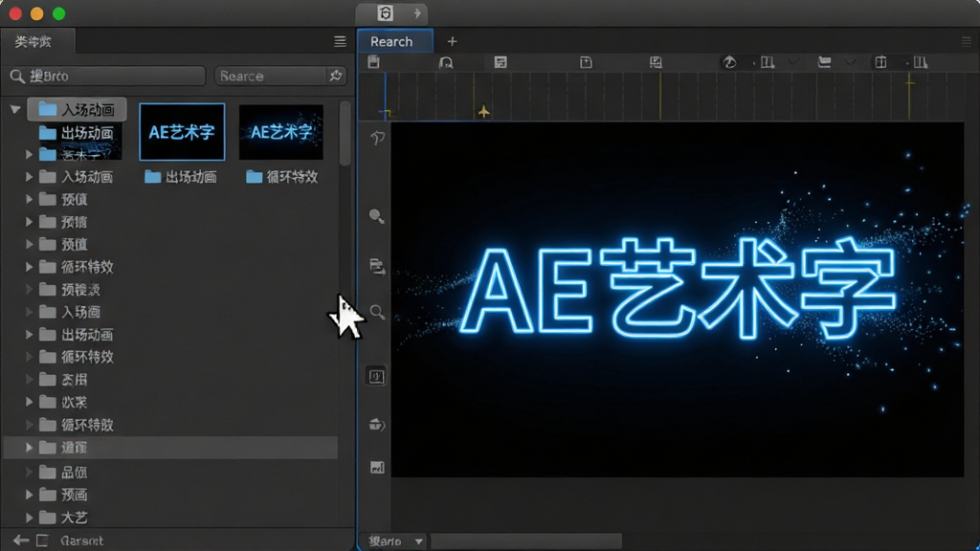
Task: Select the bucket-shaped tool in vertical toolbar
Action: click(376, 425)
